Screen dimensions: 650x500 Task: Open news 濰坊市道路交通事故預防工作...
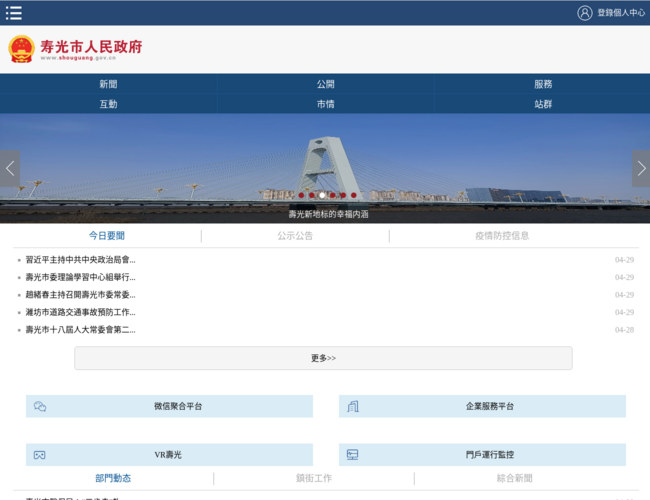pyautogui.click(x=80, y=312)
